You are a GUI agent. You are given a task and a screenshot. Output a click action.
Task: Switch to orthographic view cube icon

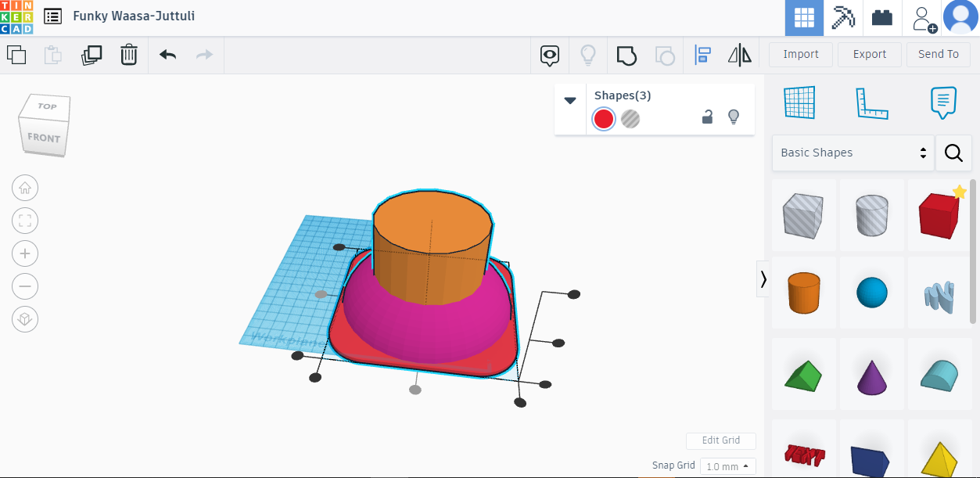pyautogui.click(x=25, y=319)
